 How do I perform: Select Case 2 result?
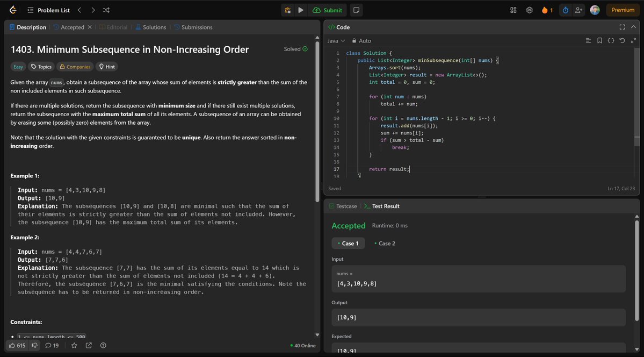pos(385,243)
